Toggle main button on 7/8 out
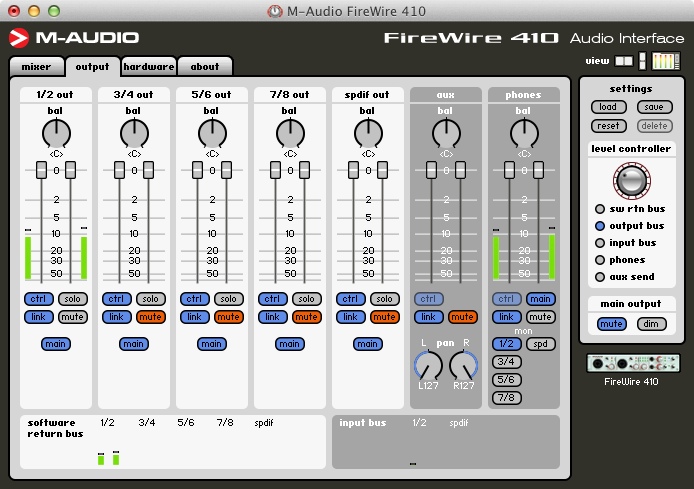694x489 pixels. click(289, 344)
